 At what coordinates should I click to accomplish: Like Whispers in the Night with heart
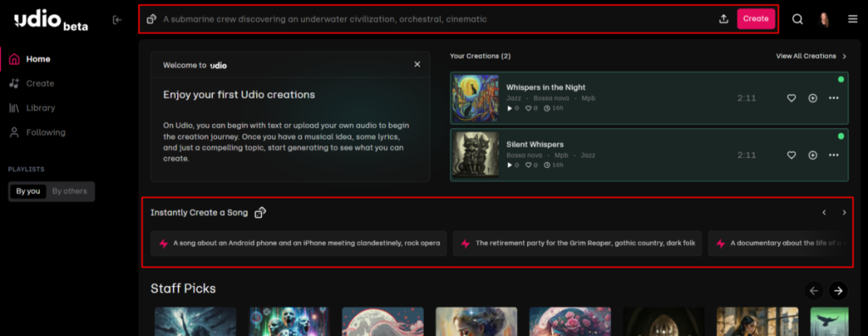point(792,98)
